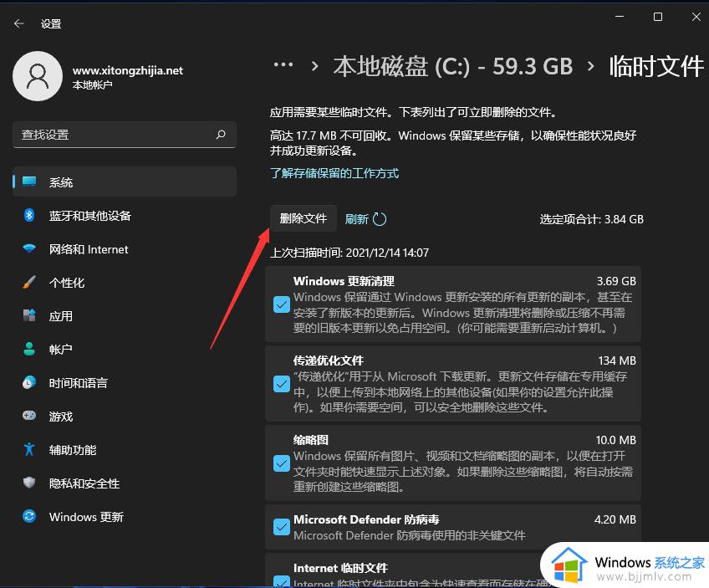Screen dimensions: 709x588
Task: Click the 本地帐户 label under username
Action: point(92,85)
